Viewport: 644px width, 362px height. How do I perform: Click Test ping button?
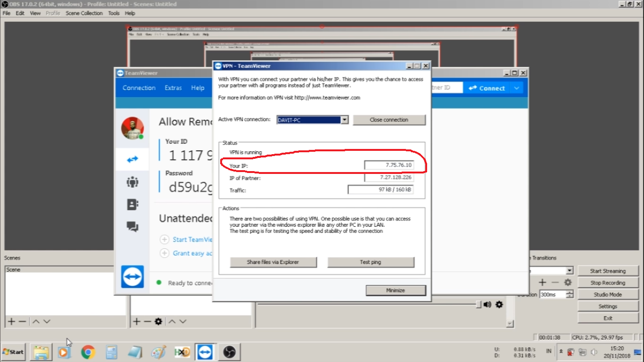click(x=371, y=262)
